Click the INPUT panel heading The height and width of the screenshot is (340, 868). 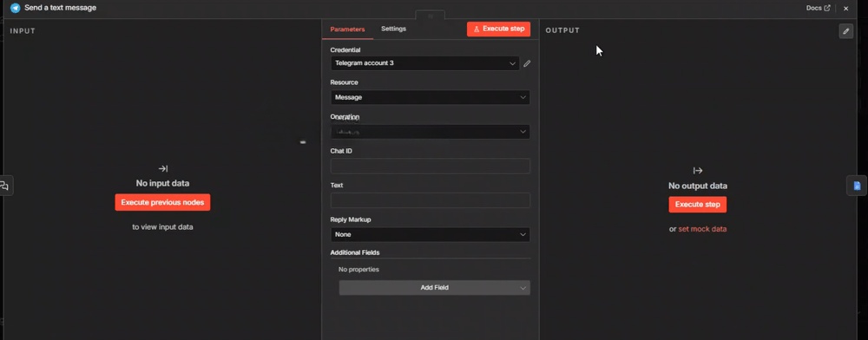(x=23, y=31)
